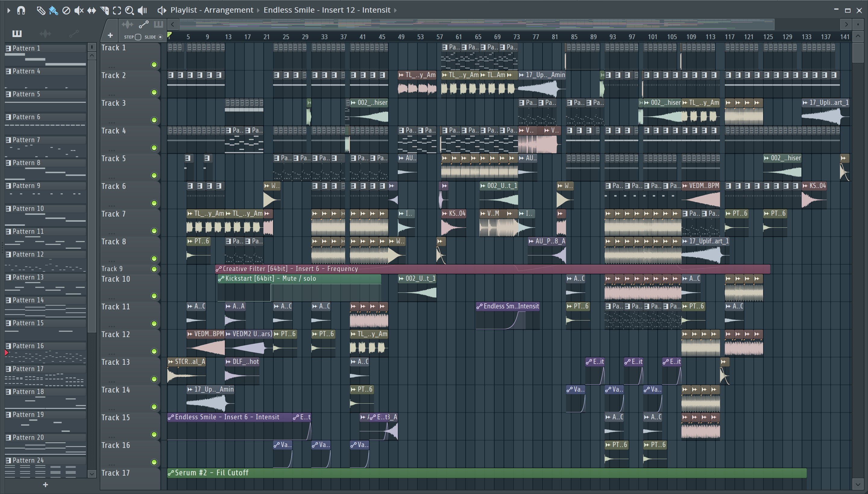
Task: Click the speaker icon before Playlist title
Action: tap(162, 11)
